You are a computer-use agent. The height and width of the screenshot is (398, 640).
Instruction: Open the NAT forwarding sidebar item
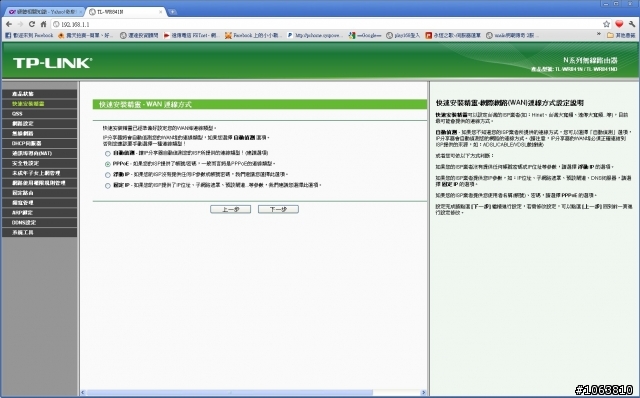coord(39,153)
